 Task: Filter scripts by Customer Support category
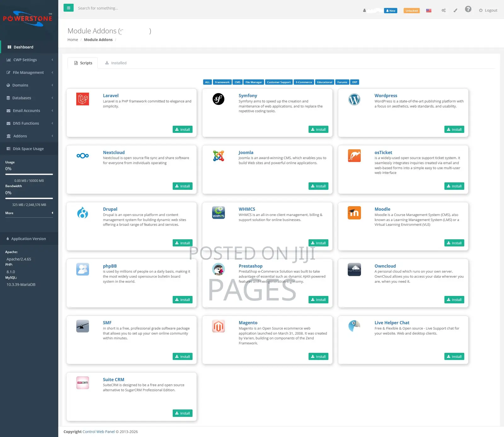click(279, 82)
